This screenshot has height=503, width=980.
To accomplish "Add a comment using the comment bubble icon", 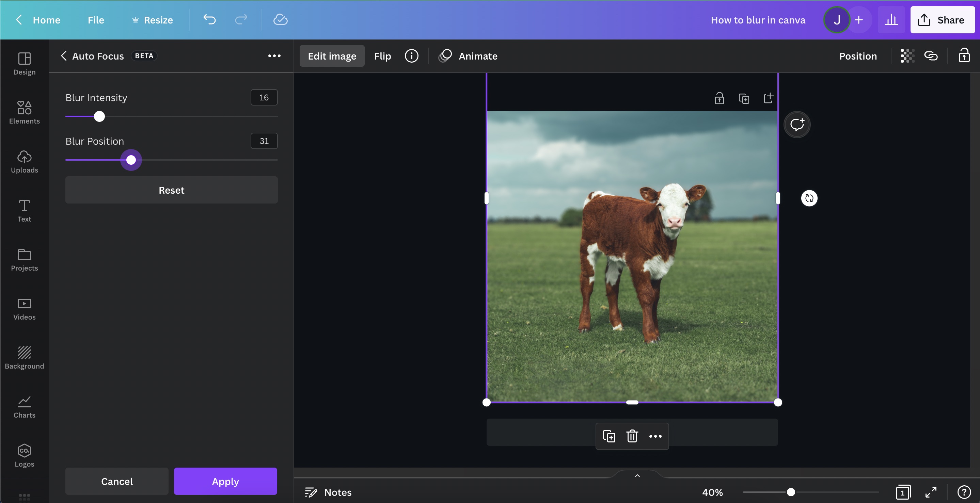I will pos(797,124).
